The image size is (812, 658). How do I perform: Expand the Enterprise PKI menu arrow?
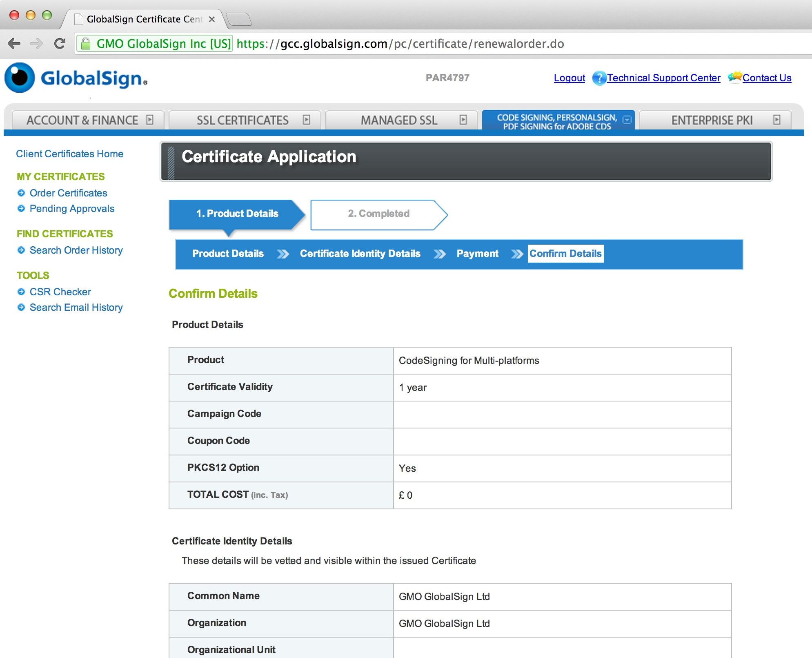[776, 120]
